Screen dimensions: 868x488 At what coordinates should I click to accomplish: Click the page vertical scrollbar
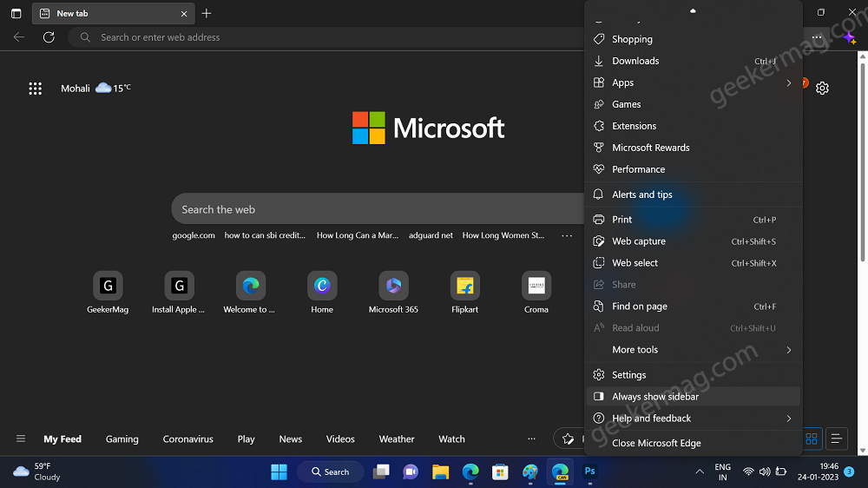863,161
